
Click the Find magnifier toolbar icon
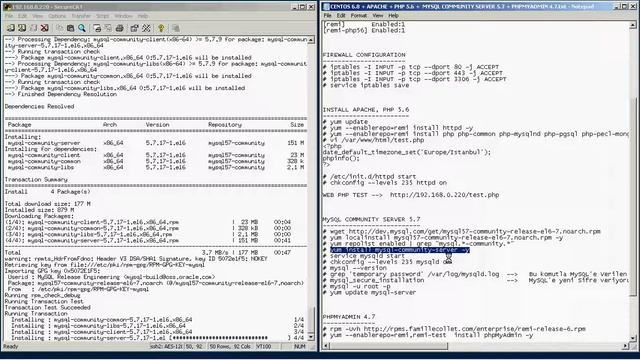(x=82, y=28)
